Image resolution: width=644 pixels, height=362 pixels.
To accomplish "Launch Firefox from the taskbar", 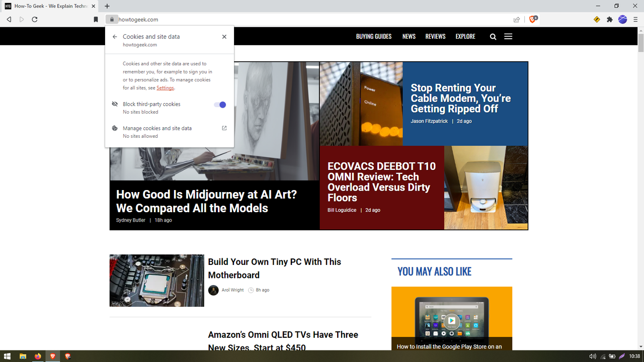I will [x=37, y=356].
